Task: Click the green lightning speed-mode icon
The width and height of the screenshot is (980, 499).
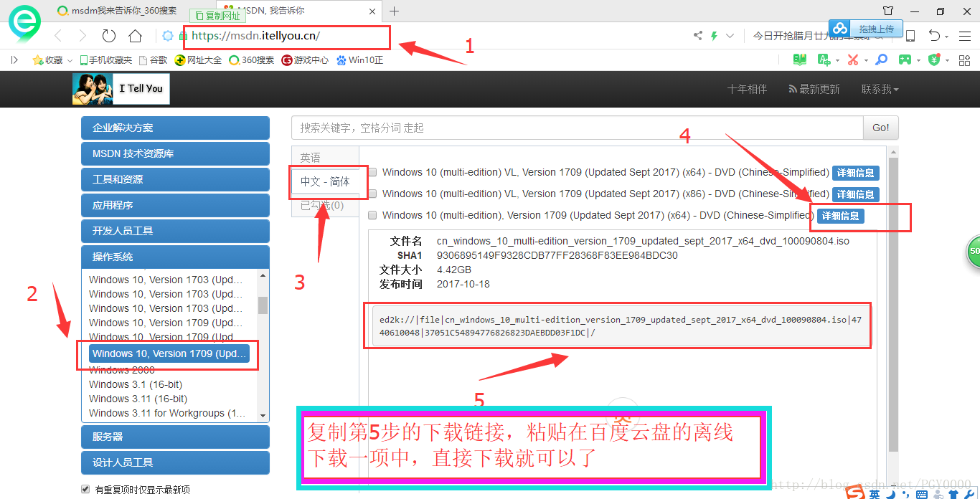Action: pyautogui.click(x=714, y=36)
